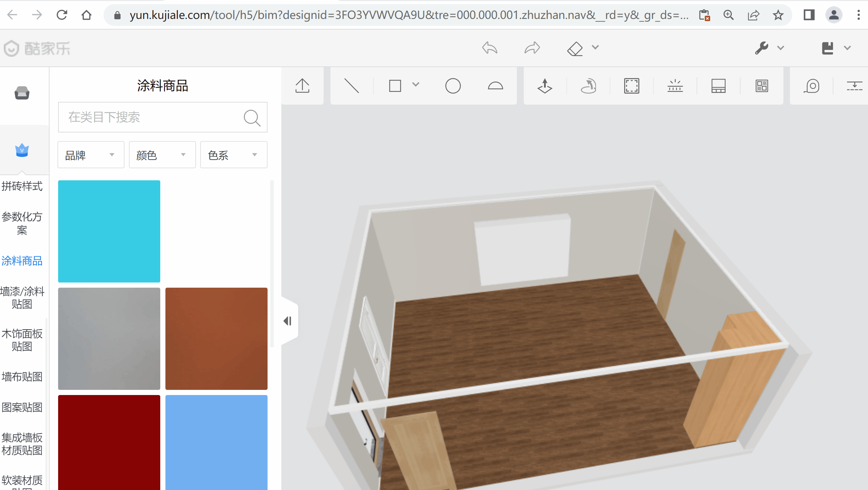Click the undo arrow icon
Viewport: 868px width, 490px height.
pyautogui.click(x=490, y=48)
